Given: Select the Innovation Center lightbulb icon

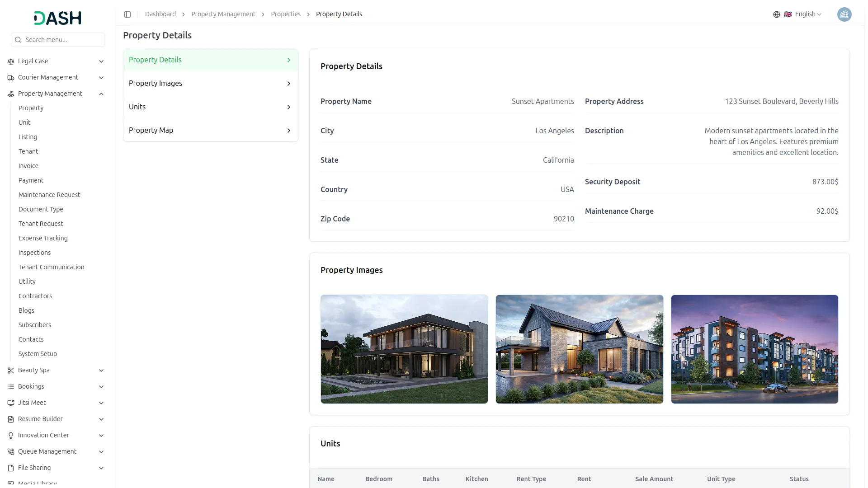Looking at the screenshot, I should (10, 435).
